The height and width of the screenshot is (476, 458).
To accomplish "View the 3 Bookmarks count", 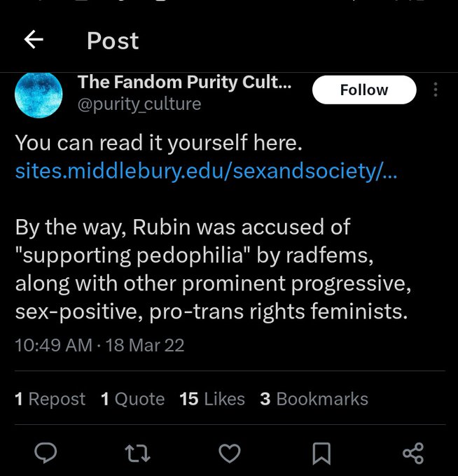I will click(x=314, y=399).
